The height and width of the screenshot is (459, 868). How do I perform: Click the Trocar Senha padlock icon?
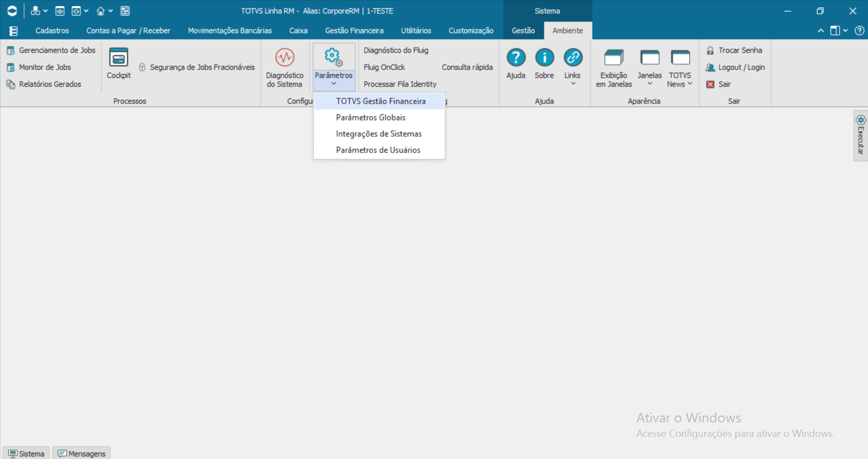[x=710, y=51]
